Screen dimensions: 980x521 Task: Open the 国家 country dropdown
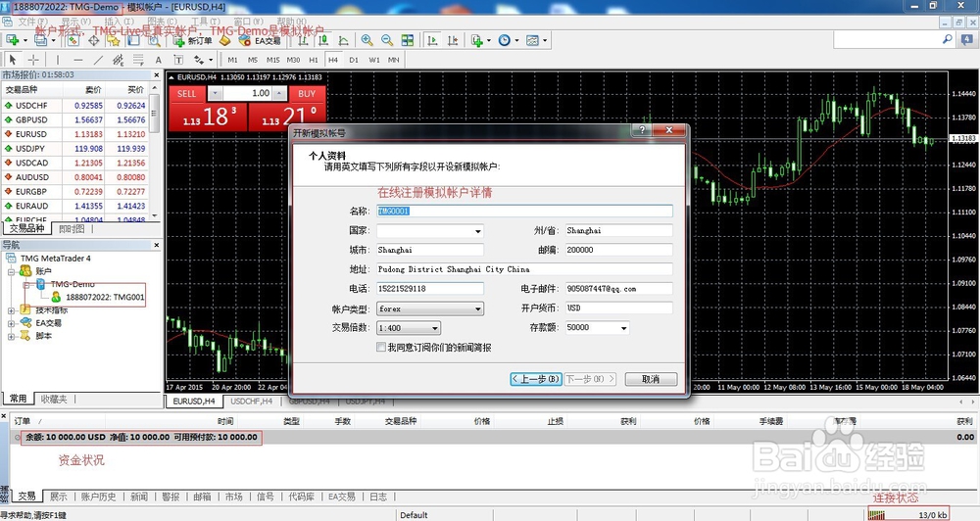coord(477,231)
